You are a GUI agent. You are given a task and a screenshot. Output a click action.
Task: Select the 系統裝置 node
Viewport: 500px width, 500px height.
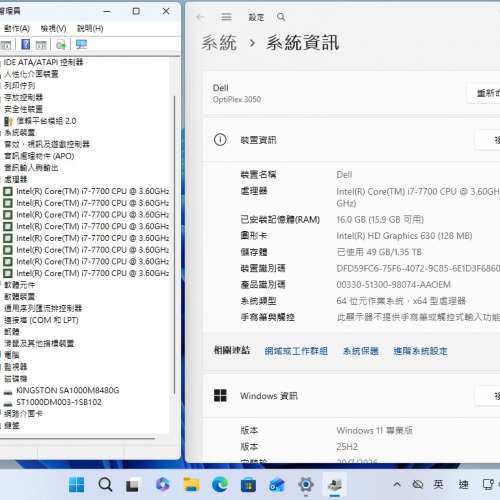coord(20,133)
